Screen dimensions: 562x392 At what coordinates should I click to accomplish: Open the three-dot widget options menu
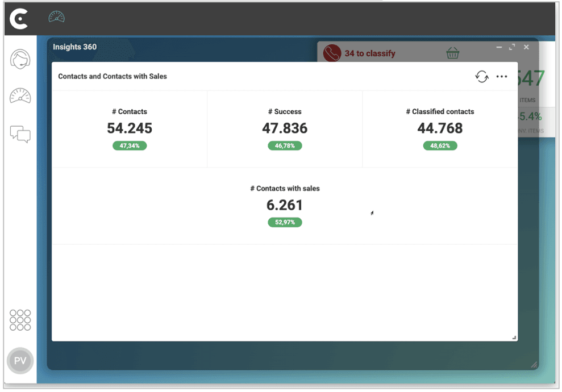[x=502, y=77]
